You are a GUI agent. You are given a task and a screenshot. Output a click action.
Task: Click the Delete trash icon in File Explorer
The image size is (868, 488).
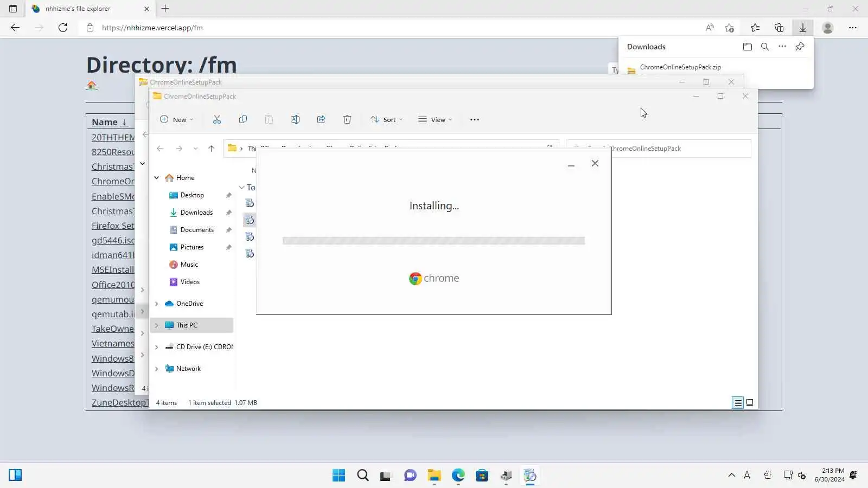(347, 119)
